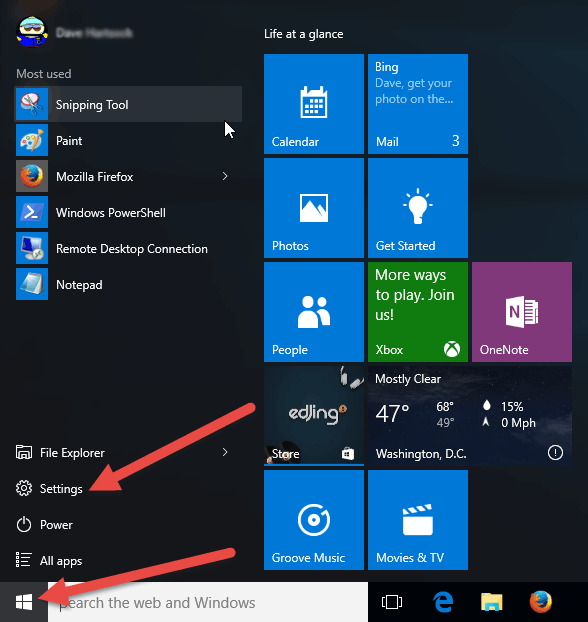This screenshot has height=622, width=588.
Task: Click the 47° temperature reading
Action: tap(392, 413)
